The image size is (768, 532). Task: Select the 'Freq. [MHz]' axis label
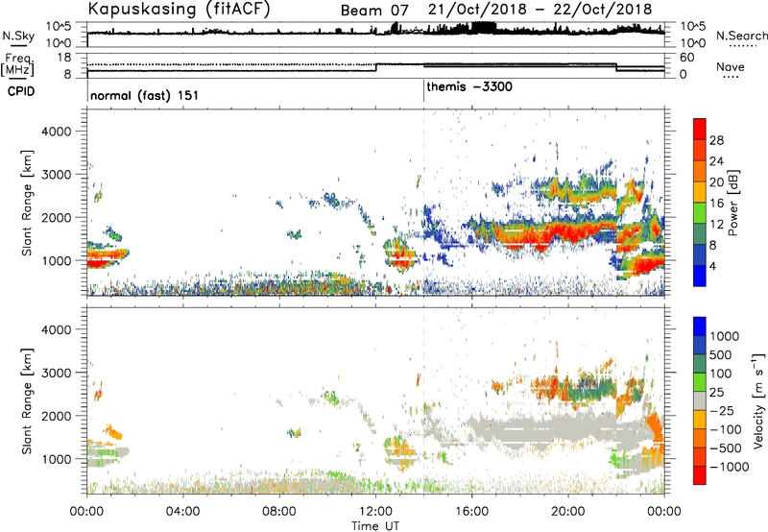click(17, 65)
